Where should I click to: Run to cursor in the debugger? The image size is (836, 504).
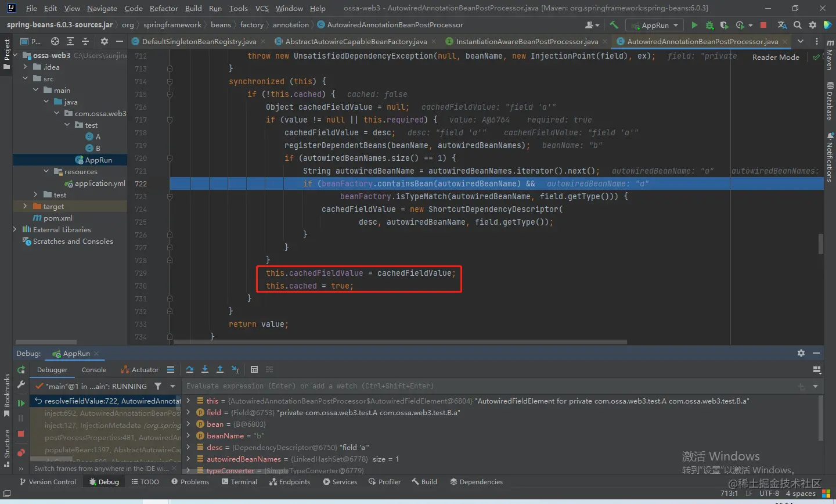point(235,369)
